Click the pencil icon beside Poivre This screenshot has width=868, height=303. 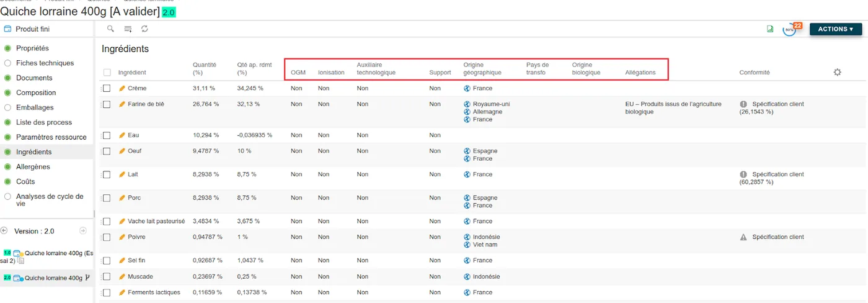coord(122,237)
